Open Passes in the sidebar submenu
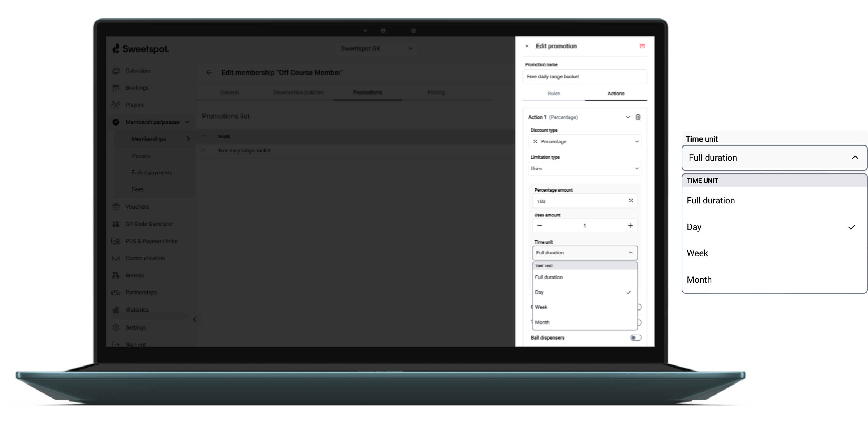Image resolution: width=868 pixels, height=426 pixels. (141, 156)
